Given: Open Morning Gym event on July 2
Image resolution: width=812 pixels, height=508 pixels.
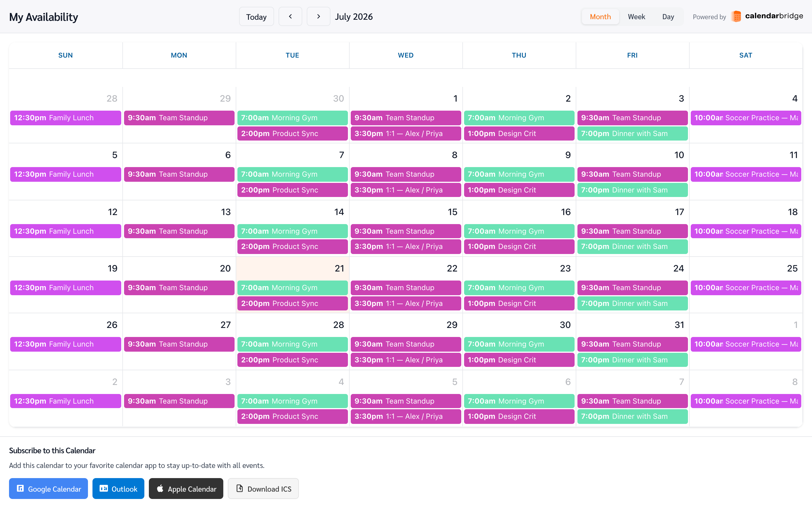Looking at the screenshot, I should [x=519, y=118].
